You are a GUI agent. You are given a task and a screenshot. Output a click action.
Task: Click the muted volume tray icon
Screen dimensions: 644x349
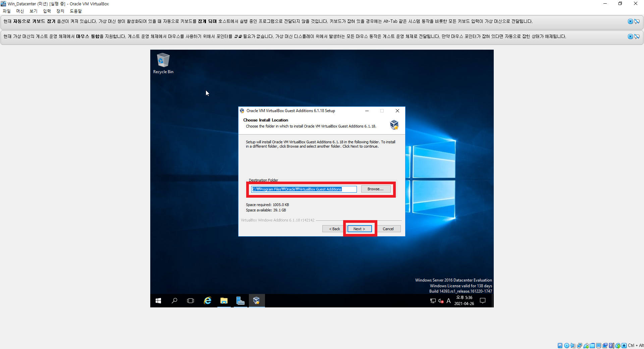(441, 301)
